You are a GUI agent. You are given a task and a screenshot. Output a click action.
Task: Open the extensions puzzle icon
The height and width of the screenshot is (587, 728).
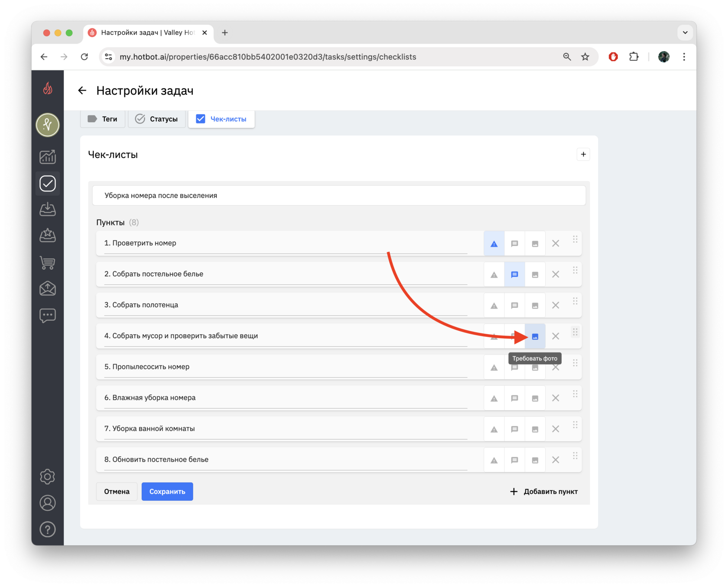[634, 57]
